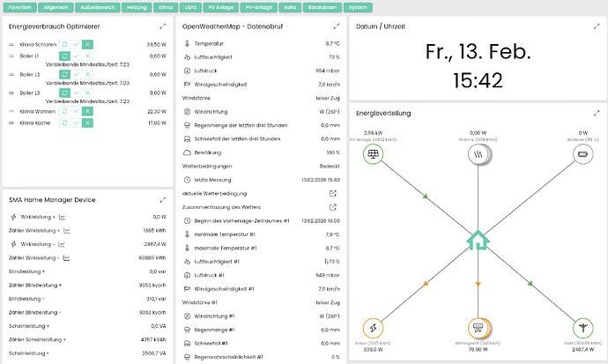The width and height of the screenshot is (608, 364).
Task: Expand the OpenWeatherMap Datenabruf panel
Action: [336, 26]
